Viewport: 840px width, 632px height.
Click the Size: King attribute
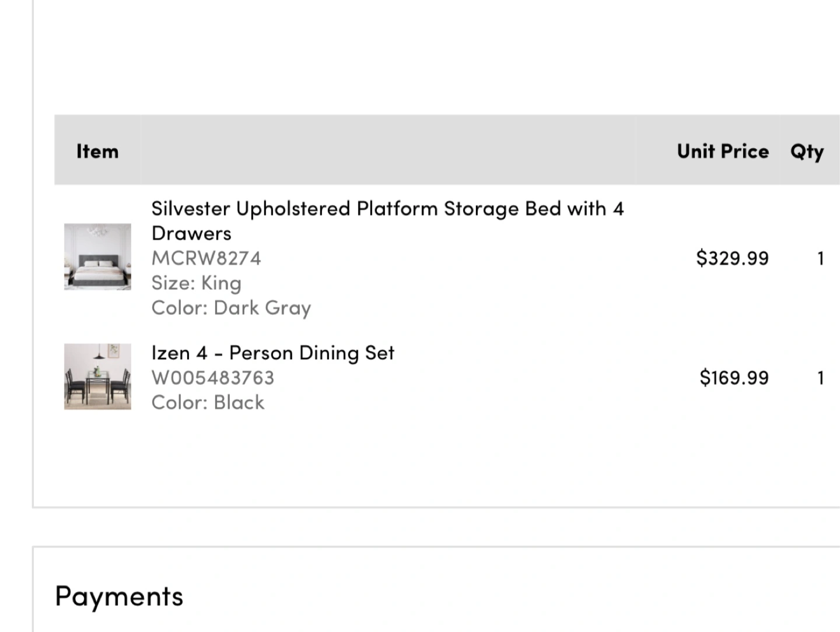tap(197, 283)
